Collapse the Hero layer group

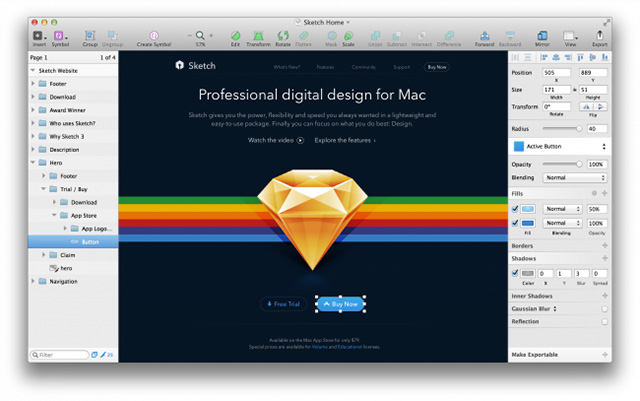point(33,163)
